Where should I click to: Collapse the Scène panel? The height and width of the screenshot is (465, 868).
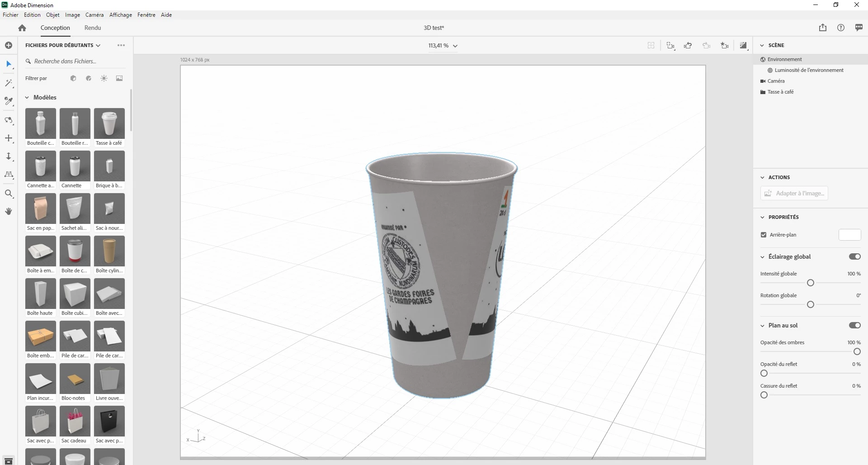(762, 45)
